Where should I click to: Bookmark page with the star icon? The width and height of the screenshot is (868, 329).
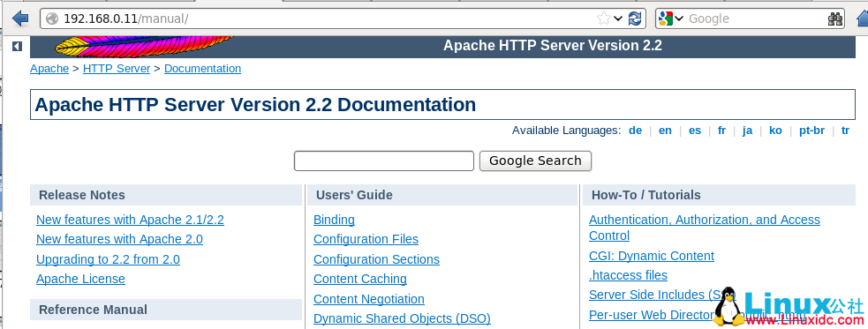click(603, 19)
